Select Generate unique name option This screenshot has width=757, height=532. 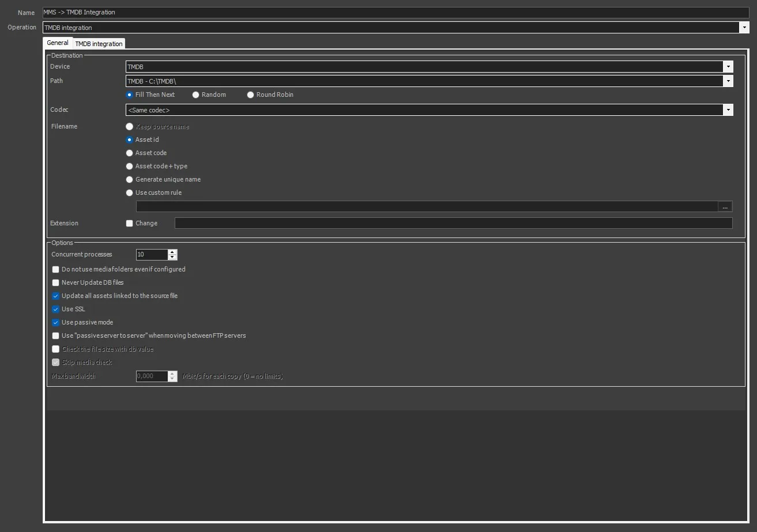[130, 179]
